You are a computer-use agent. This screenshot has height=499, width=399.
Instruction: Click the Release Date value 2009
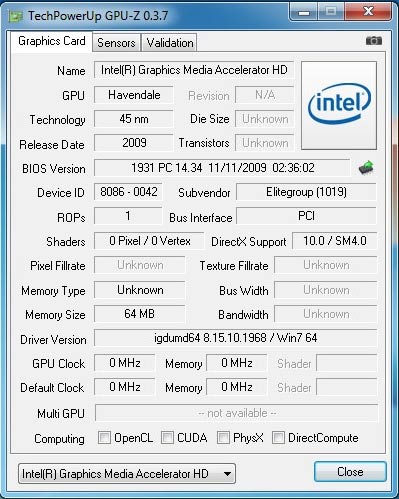134,143
